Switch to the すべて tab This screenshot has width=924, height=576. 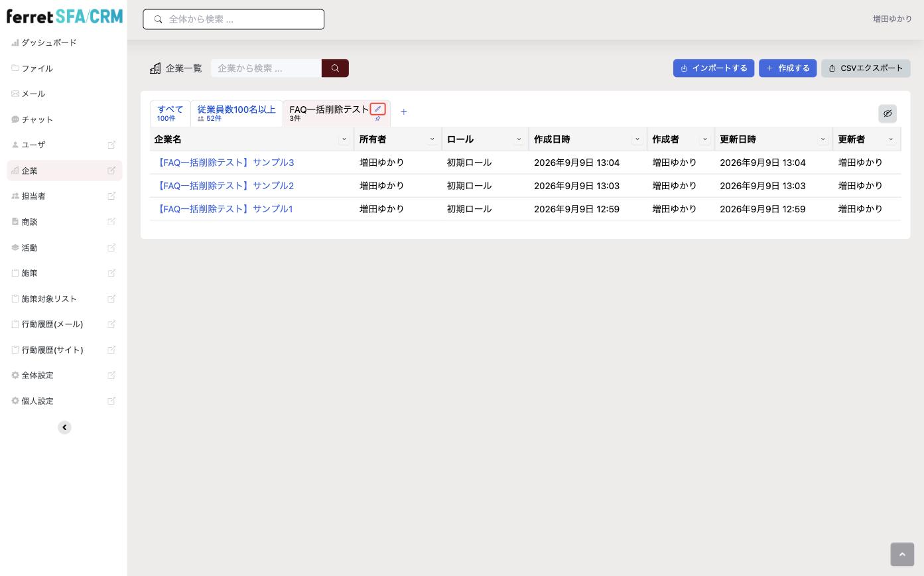point(170,113)
